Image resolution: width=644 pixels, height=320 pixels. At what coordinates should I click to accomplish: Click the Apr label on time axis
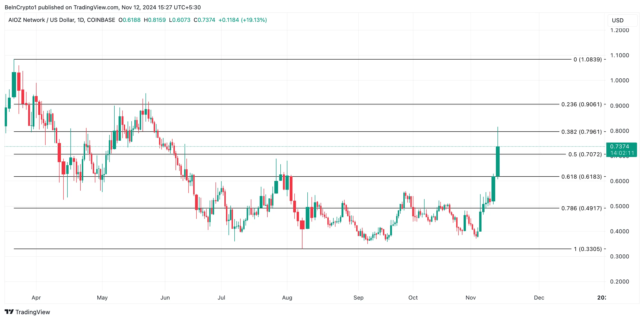(36, 297)
